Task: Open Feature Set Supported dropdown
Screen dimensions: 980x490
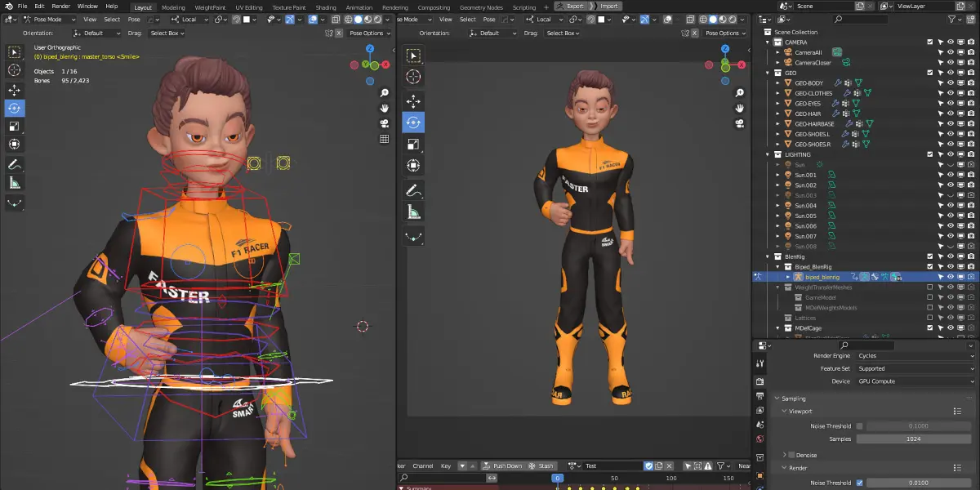Action: [915, 368]
